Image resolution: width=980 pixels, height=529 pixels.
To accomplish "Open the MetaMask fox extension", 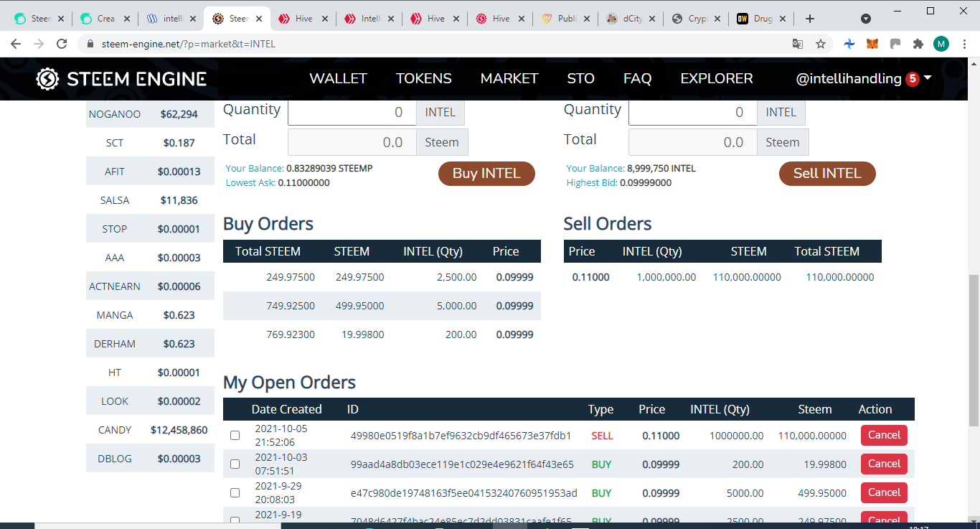I will [872, 44].
